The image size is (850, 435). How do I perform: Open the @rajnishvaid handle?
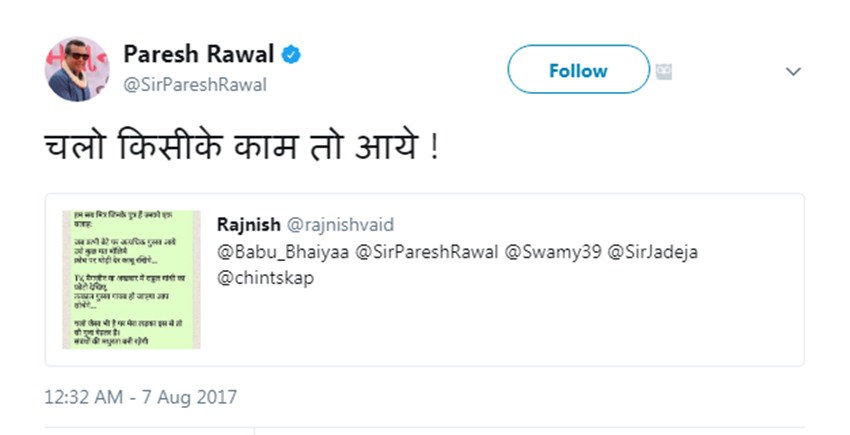point(341,226)
